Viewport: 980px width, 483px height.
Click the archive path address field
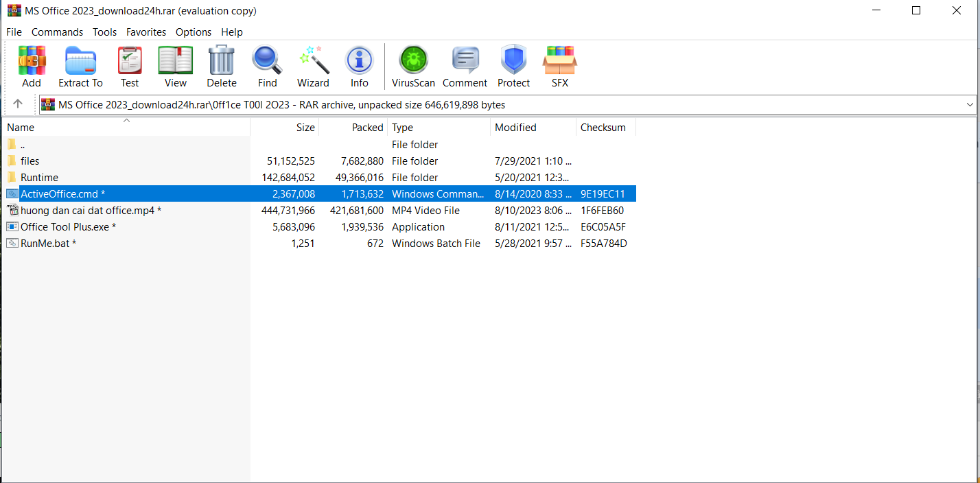pyautogui.click(x=508, y=105)
